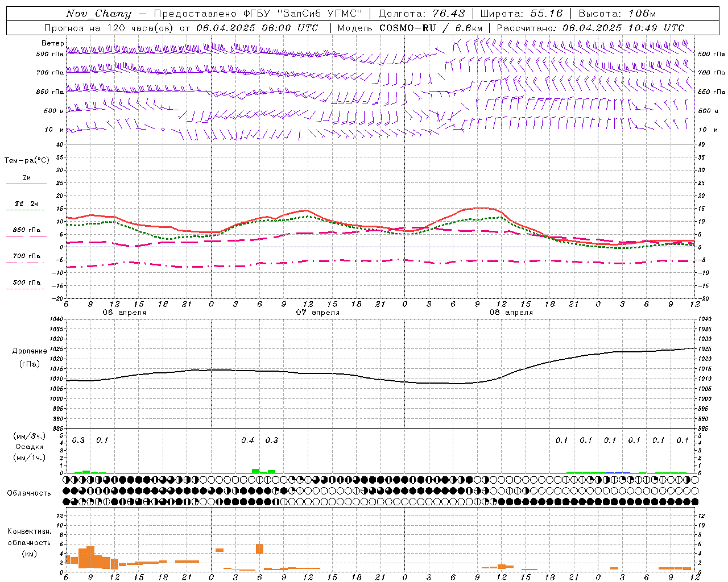Click the 08 апреля date label

point(511,313)
